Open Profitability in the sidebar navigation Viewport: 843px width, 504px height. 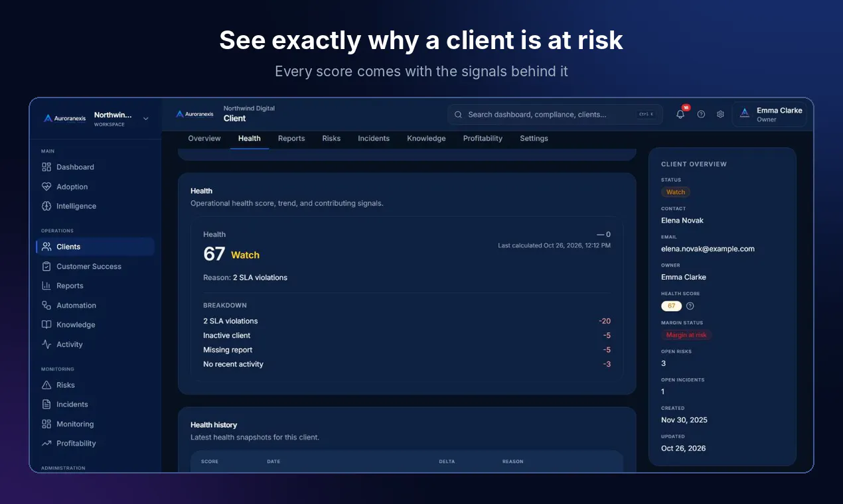pos(95,444)
